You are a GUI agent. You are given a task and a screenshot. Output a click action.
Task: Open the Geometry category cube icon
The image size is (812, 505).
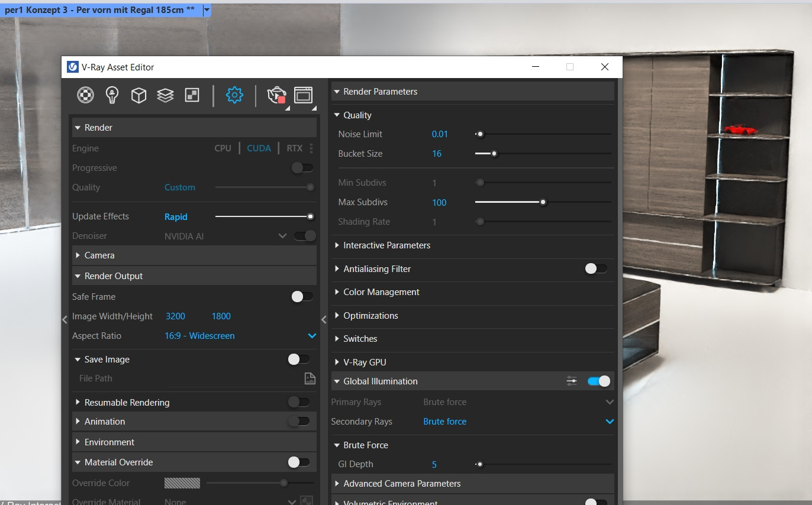(x=138, y=95)
